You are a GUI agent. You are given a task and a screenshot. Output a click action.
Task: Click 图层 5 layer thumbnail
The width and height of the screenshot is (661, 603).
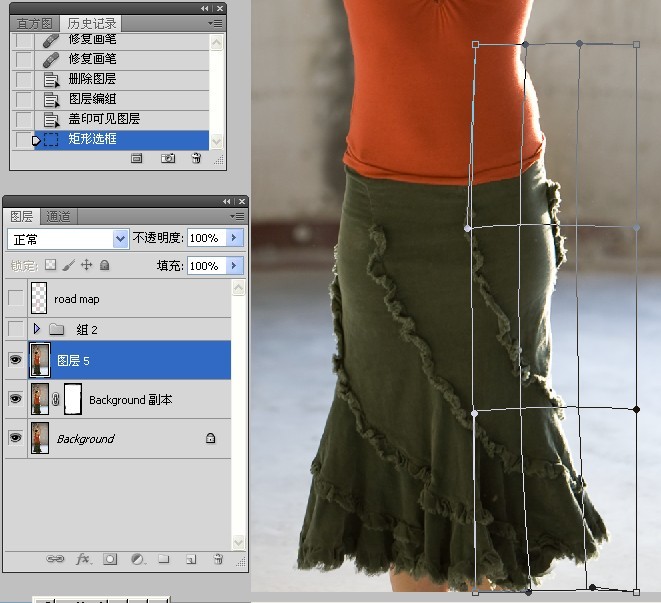click(40, 360)
